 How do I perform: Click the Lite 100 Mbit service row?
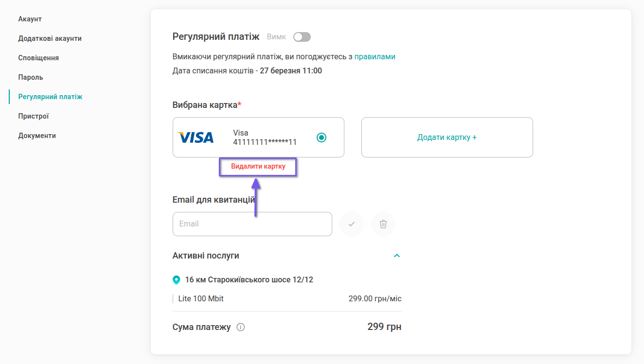287,298
